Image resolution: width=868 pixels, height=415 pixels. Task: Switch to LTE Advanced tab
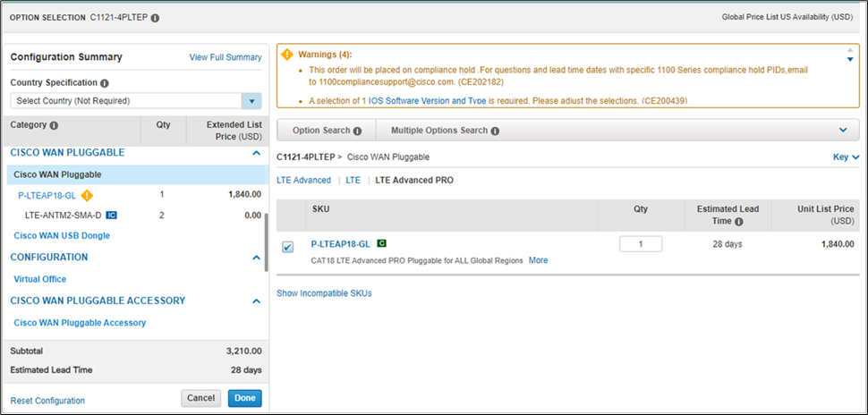tap(304, 181)
